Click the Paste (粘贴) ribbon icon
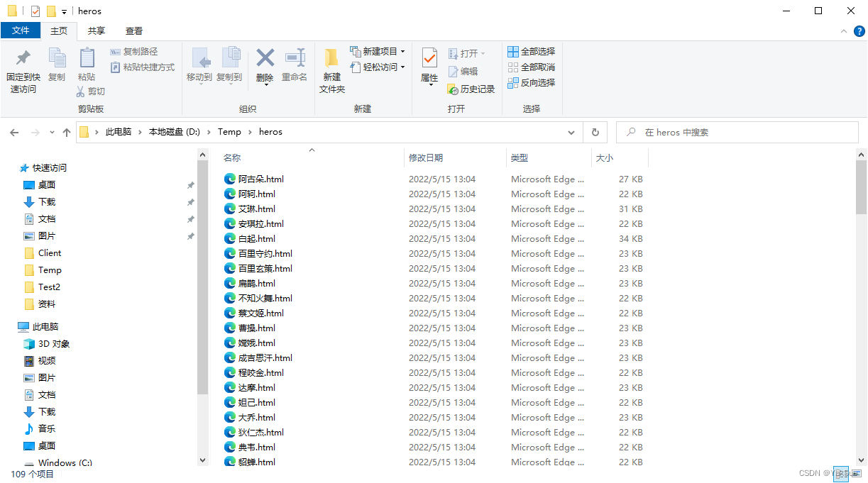 87,58
